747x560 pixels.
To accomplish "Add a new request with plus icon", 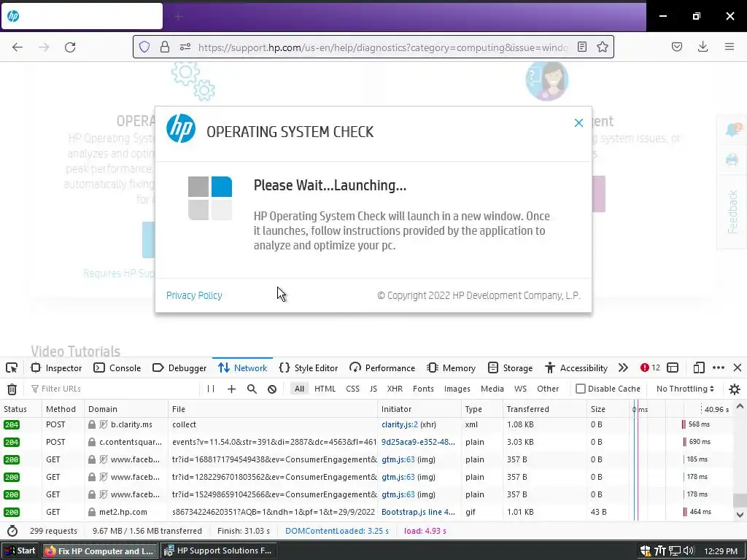I will (x=231, y=389).
